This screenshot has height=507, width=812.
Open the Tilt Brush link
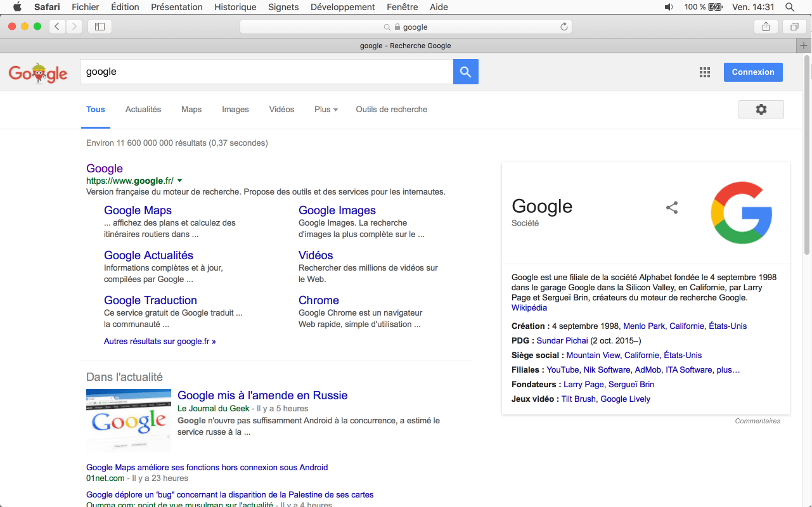pos(579,399)
